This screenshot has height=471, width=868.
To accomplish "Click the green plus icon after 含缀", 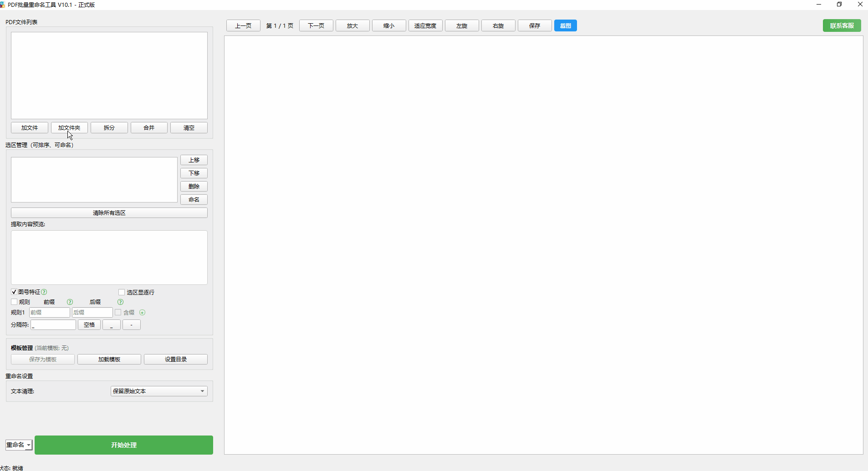I will [142, 313].
